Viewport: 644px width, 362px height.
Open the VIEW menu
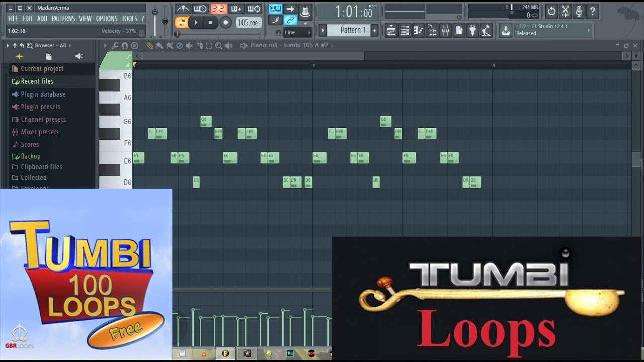86,19
